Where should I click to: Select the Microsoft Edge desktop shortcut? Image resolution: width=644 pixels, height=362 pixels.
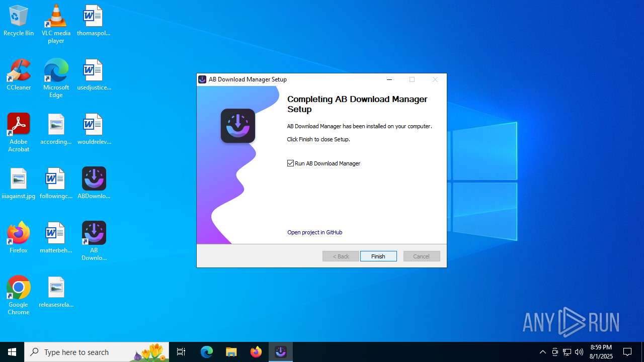(56, 78)
